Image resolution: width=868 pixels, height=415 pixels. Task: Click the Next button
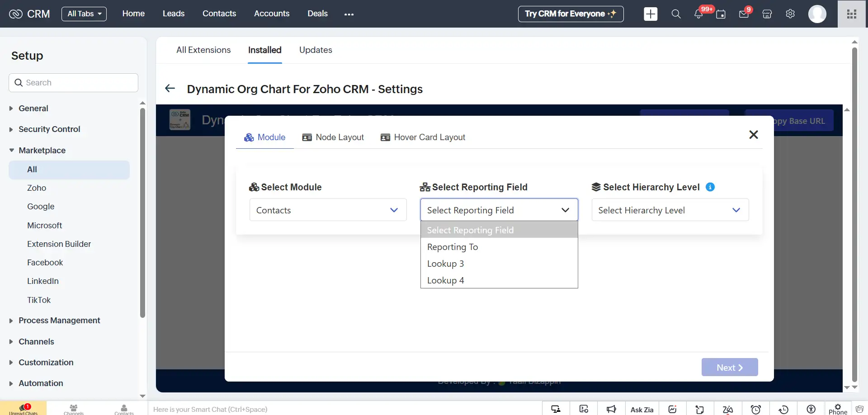point(729,368)
